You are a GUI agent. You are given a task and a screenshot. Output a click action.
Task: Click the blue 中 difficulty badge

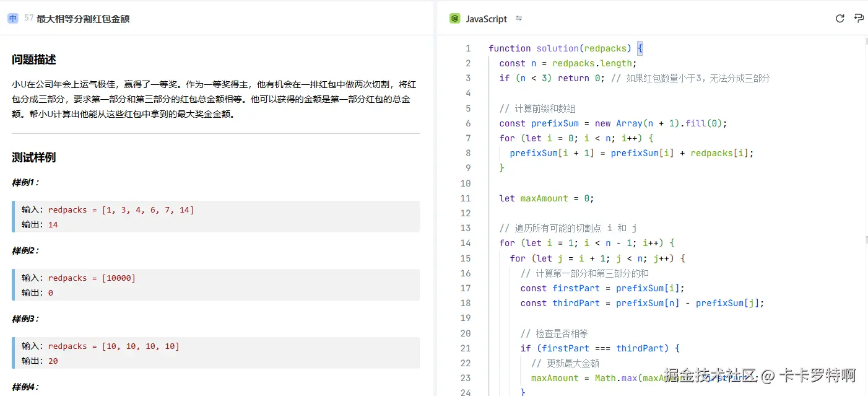point(13,19)
